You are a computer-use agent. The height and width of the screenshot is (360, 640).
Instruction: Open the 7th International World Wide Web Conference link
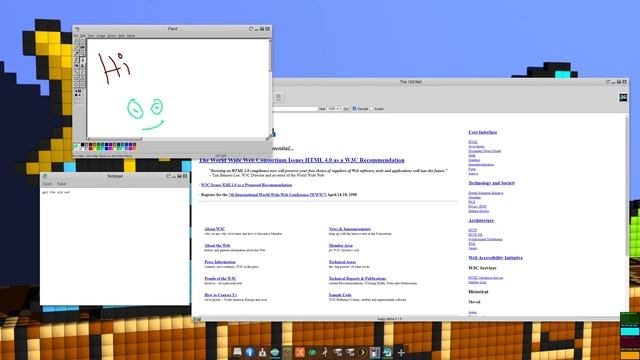278,195
